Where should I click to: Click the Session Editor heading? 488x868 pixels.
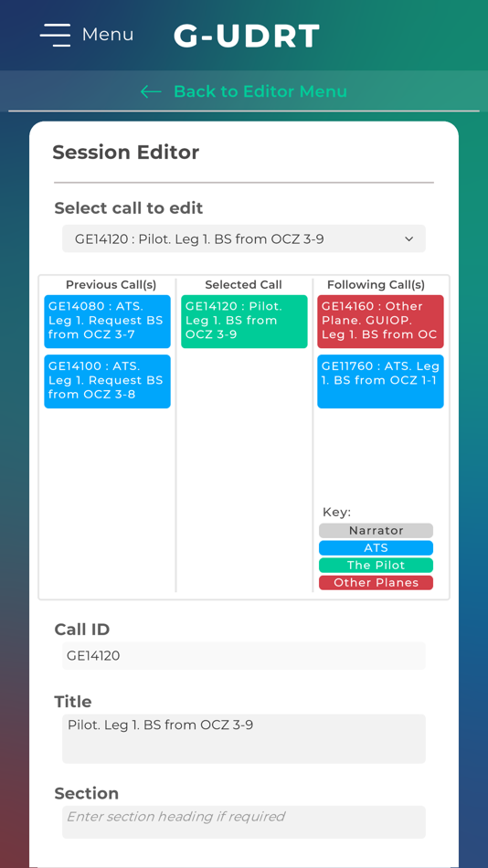point(126,153)
